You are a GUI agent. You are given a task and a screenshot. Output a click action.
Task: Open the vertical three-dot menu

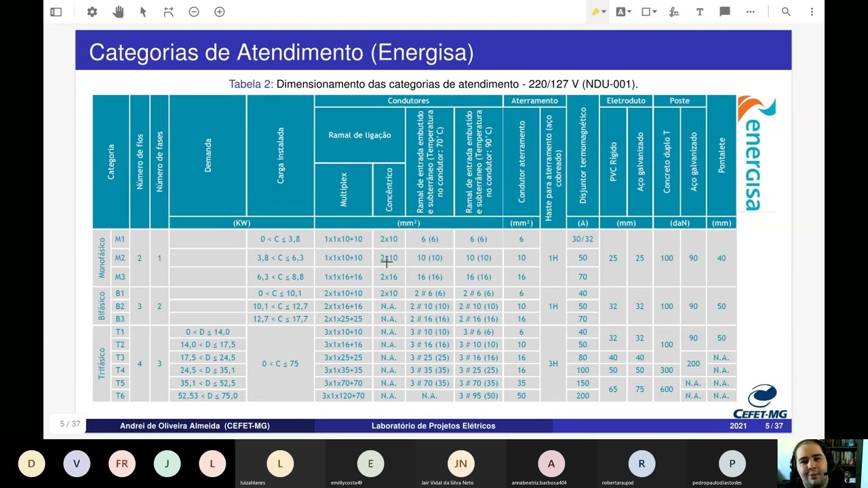(x=812, y=12)
